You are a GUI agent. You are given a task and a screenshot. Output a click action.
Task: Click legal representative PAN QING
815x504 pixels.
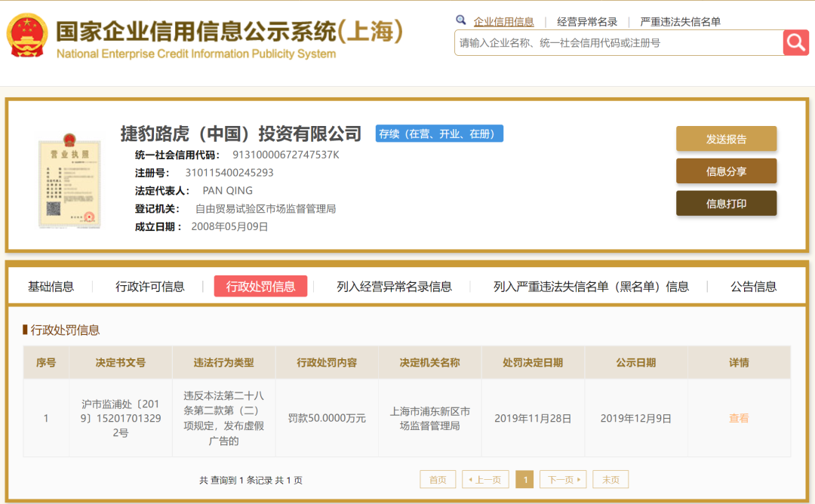pyautogui.click(x=228, y=191)
